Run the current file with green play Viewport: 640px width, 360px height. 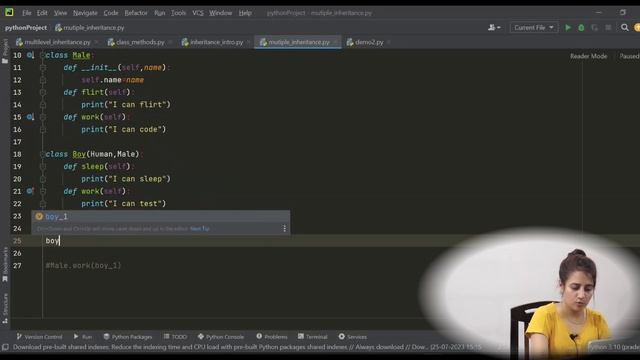(568, 27)
